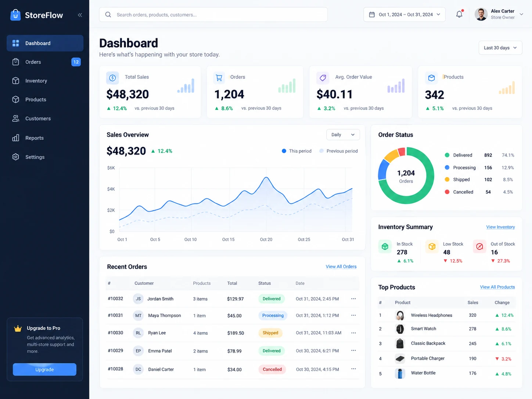Open more options for order #10032
532x399 pixels.
pyautogui.click(x=353, y=299)
